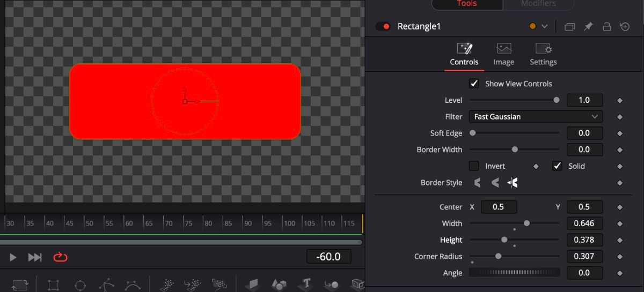The height and width of the screenshot is (292, 644).
Task: Play the composition forward
Action: (13, 258)
